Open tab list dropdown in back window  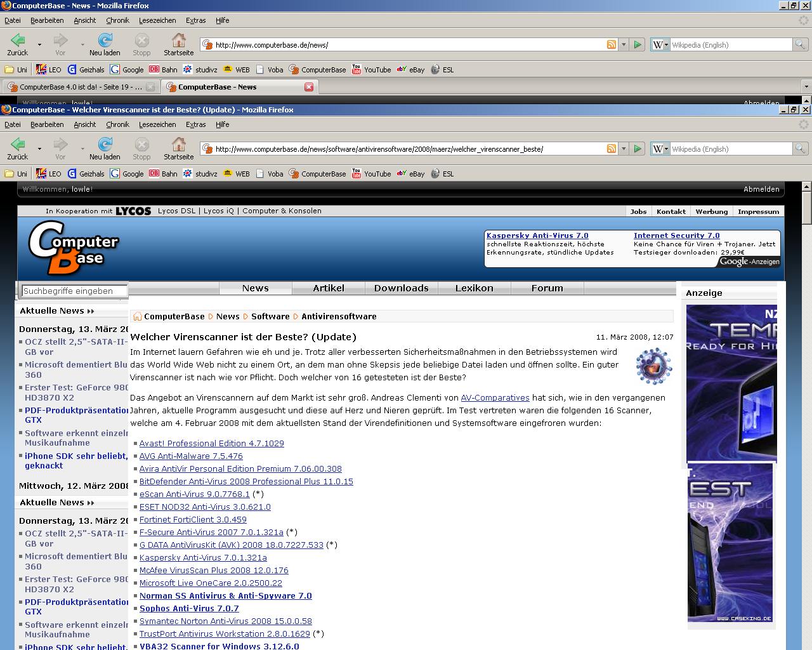806,87
